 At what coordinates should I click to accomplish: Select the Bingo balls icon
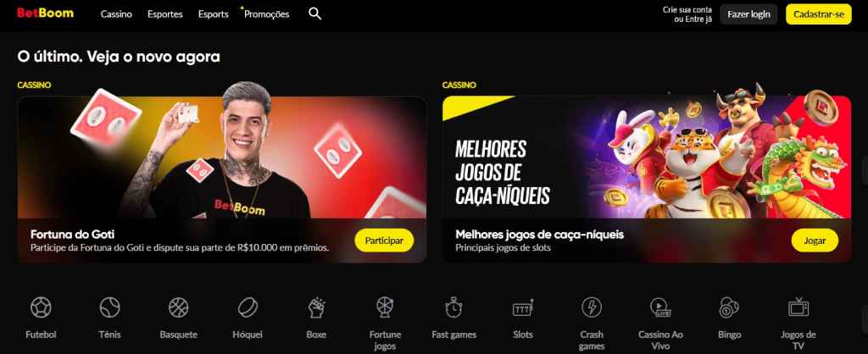(729, 307)
